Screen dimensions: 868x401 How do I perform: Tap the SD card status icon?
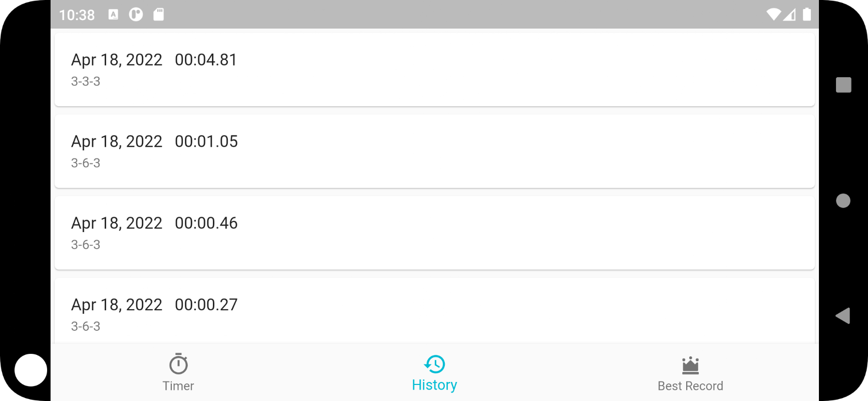click(x=158, y=15)
